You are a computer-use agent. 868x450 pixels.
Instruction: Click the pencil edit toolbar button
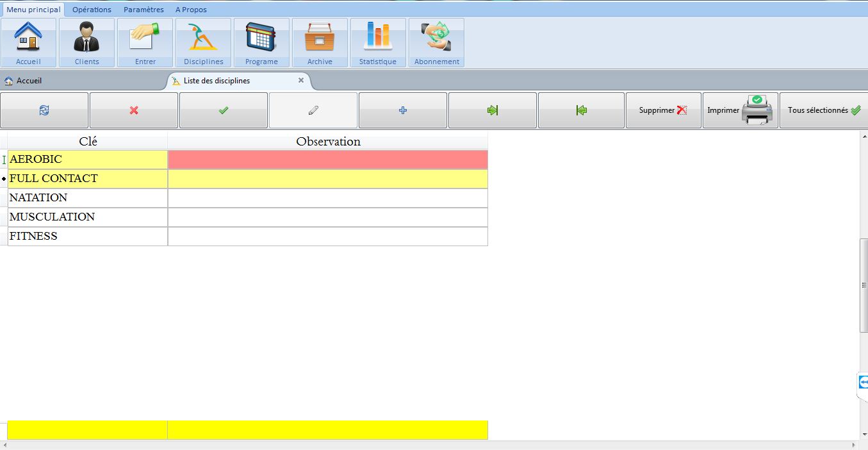(313, 110)
